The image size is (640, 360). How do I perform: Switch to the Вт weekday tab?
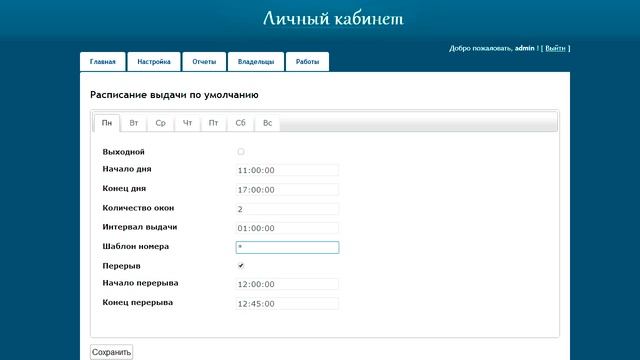pyautogui.click(x=133, y=123)
